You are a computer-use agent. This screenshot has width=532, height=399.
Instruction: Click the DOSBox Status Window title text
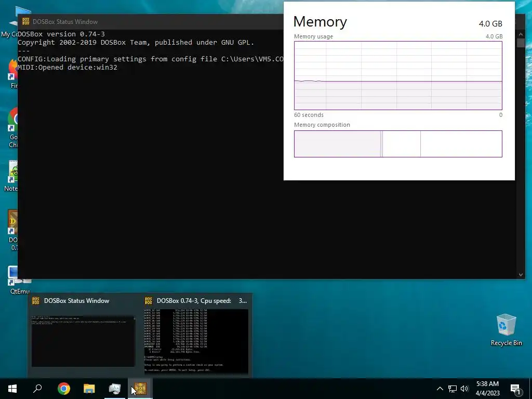[65, 22]
